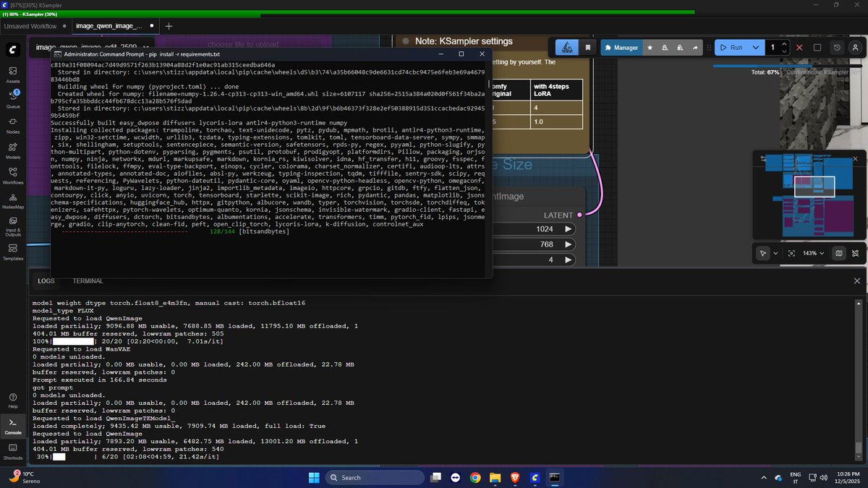
Task: Cancel current run with red X
Action: click(799, 48)
